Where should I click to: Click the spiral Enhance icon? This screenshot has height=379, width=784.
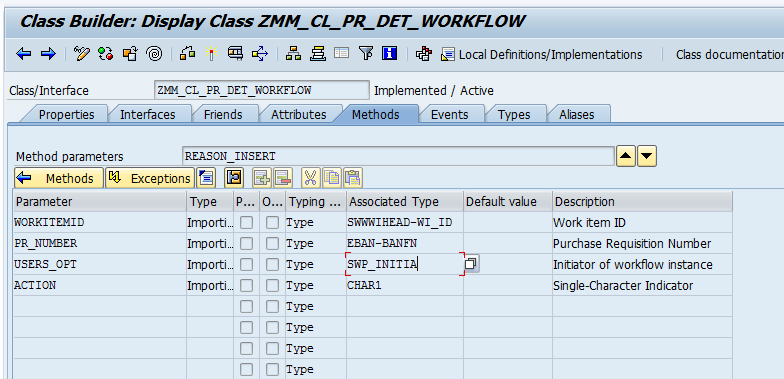click(154, 54)
